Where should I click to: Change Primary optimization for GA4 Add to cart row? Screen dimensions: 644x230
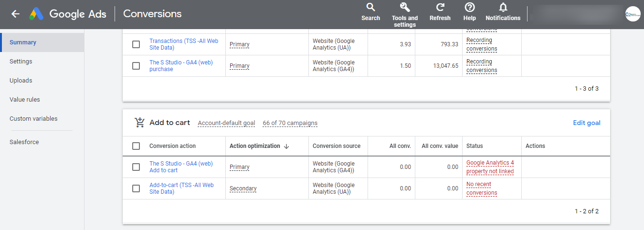tap(240, 167)
